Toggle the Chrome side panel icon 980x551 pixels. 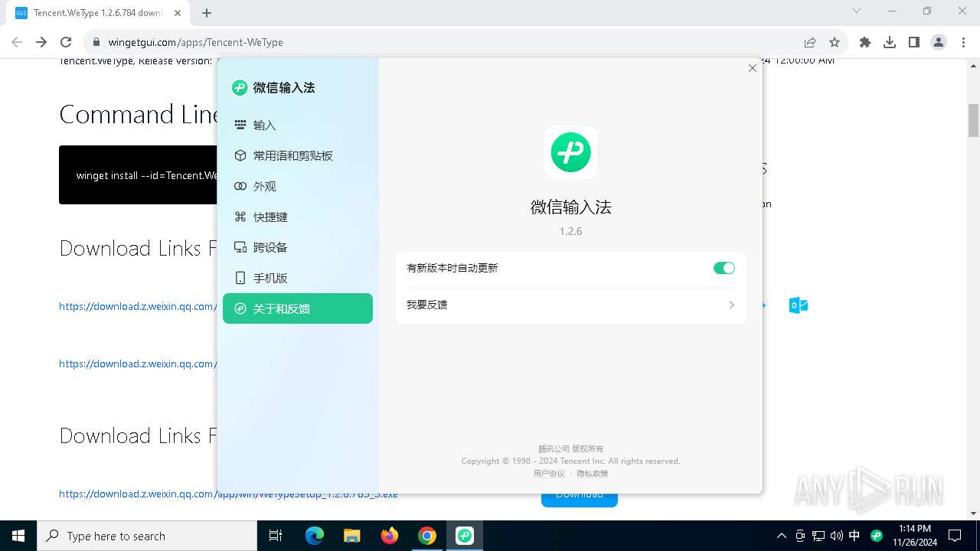(914, 42)
